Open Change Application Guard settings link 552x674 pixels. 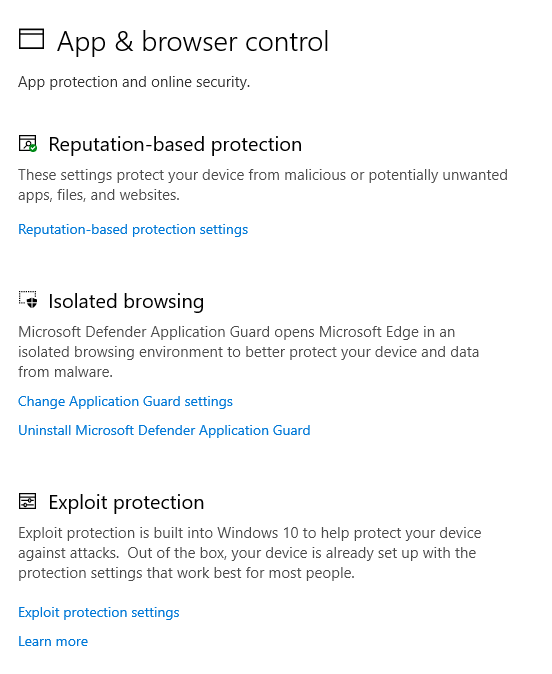pyautogui.click(x=126, y=401)
